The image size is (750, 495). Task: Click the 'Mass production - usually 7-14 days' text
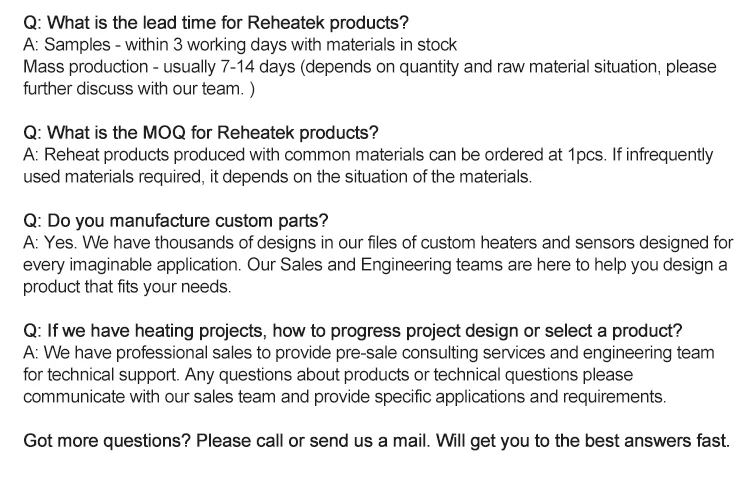click(x=159, y=66)
